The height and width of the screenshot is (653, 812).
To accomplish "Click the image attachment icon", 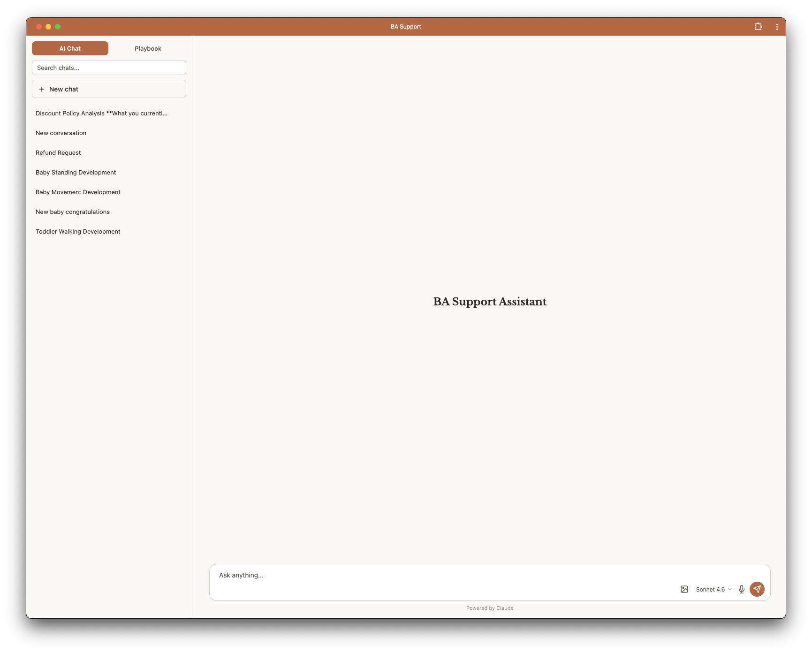I will 684,589.
